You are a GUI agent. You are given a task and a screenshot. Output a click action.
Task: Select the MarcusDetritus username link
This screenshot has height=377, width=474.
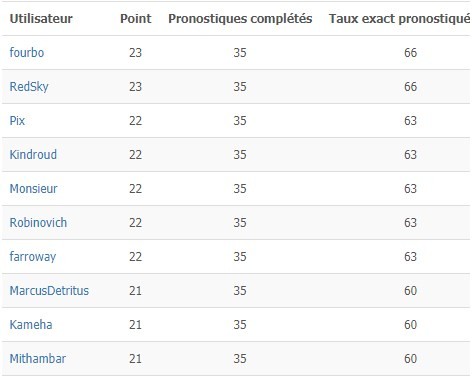(x=49, y=291)
